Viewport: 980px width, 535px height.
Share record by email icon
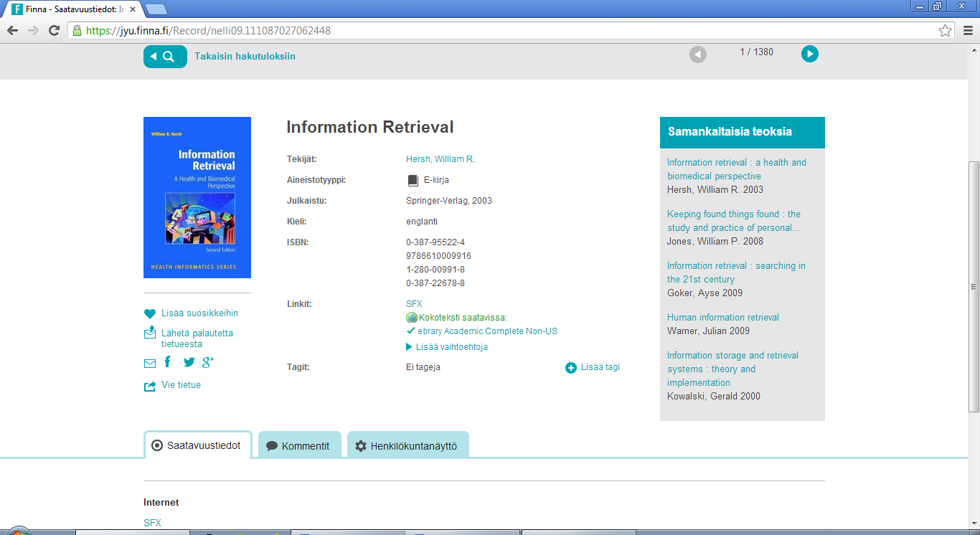tap(150, 364)
